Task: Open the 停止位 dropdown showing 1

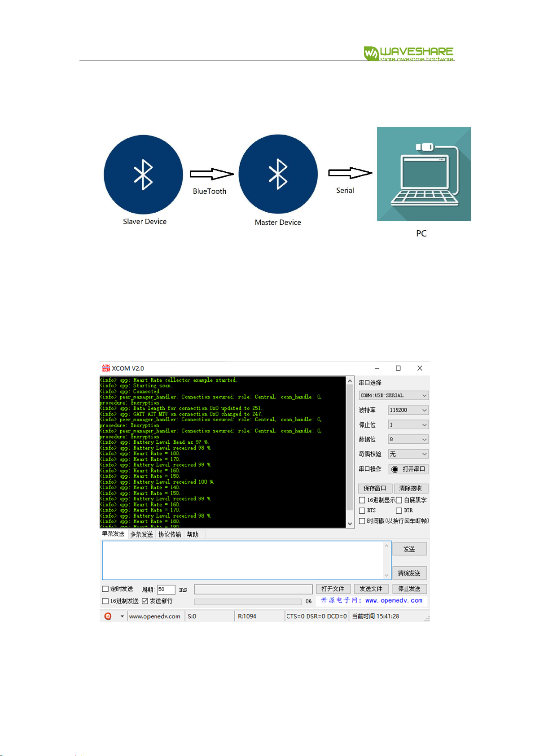Action: (408, 425)
